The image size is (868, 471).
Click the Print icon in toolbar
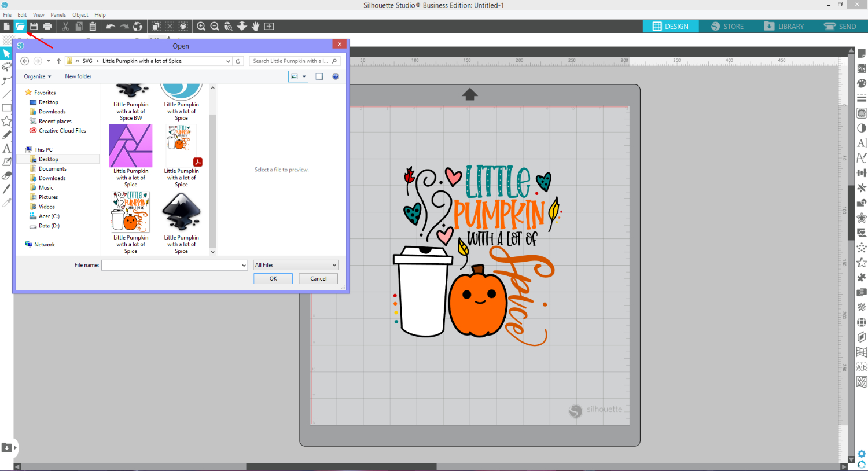click(x=47, y=26)
